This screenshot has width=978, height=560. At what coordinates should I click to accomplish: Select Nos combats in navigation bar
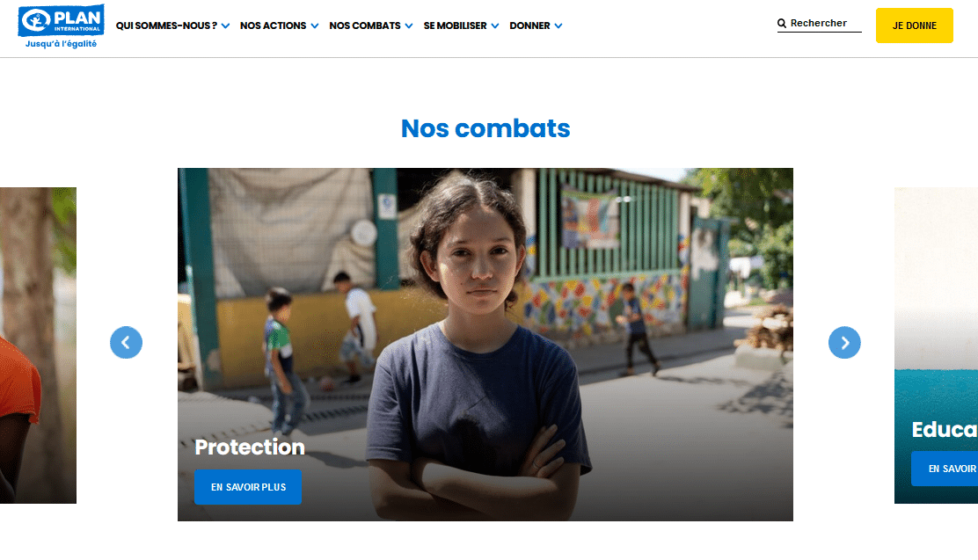(x=365, y=25)
